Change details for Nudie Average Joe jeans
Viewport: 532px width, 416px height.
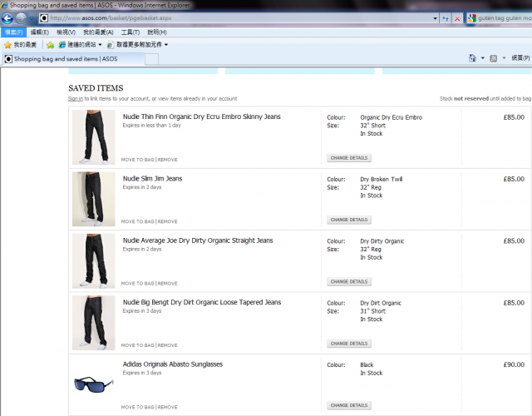pyautogui.click(x=349, y=281)
